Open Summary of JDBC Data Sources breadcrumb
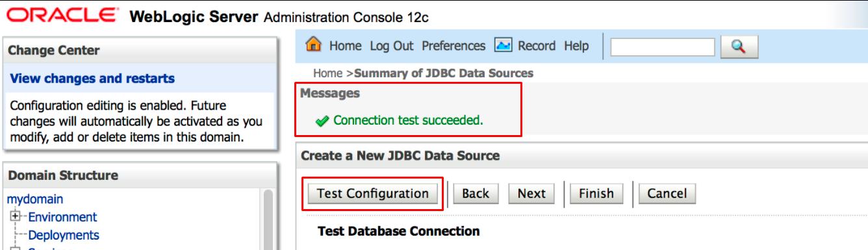 point(443,73)
